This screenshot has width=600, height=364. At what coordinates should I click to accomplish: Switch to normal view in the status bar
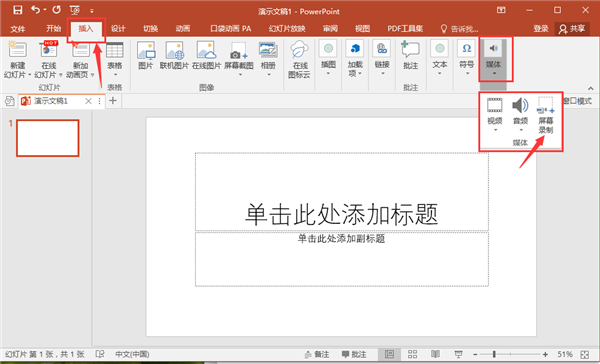(x=389, y=354)
